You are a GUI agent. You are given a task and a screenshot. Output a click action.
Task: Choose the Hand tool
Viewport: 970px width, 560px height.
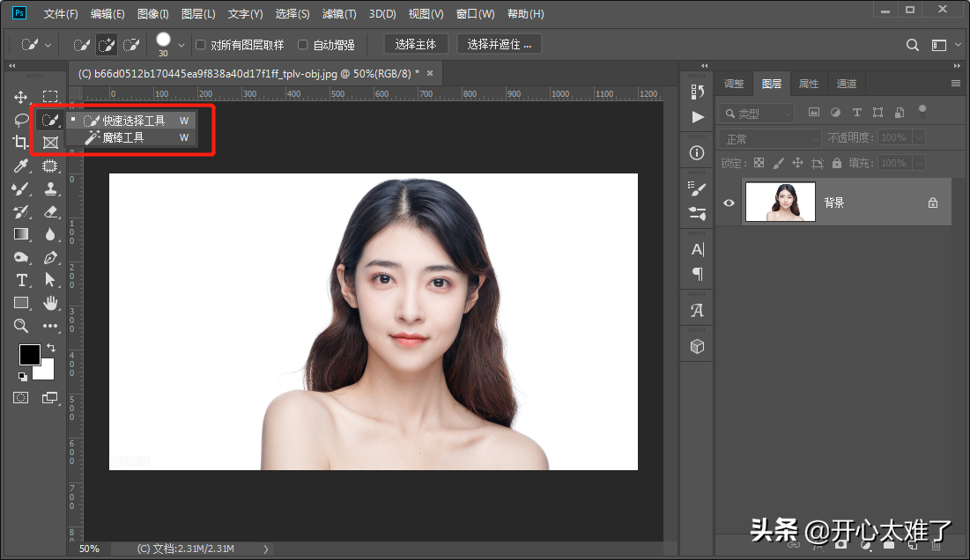point(50,303)
